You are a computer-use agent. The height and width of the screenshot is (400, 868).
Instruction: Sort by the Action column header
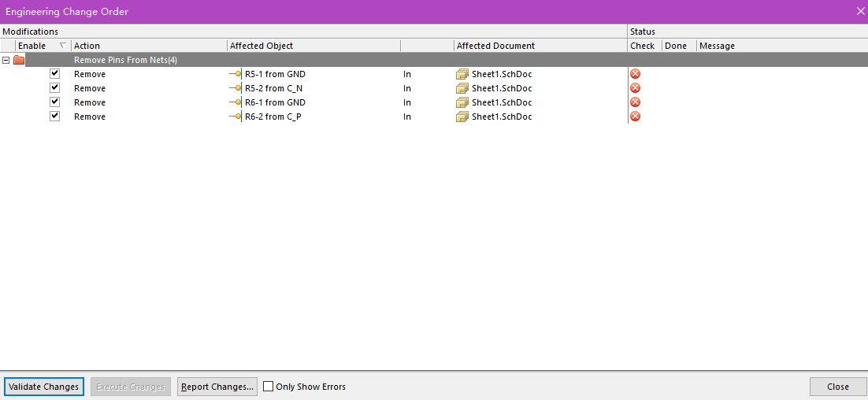(x=149, y=46)
